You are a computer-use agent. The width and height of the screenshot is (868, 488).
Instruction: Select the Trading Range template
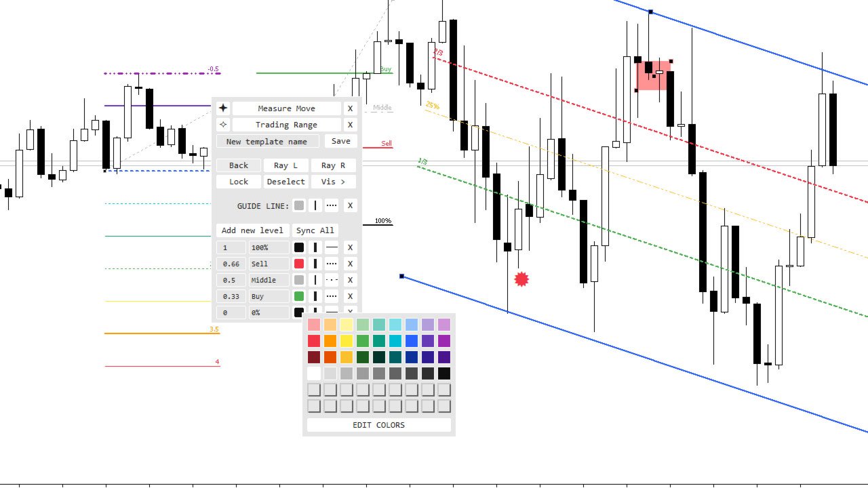point(286,125)
